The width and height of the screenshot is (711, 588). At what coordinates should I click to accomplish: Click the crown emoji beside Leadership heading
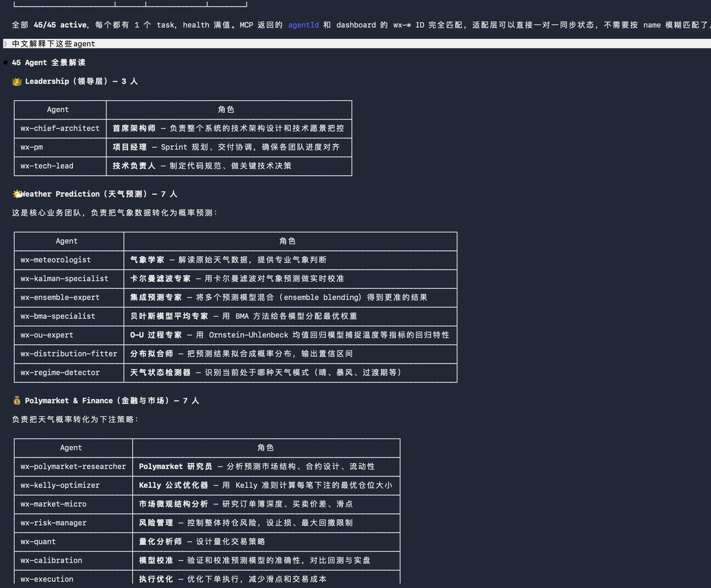[17, 81]
